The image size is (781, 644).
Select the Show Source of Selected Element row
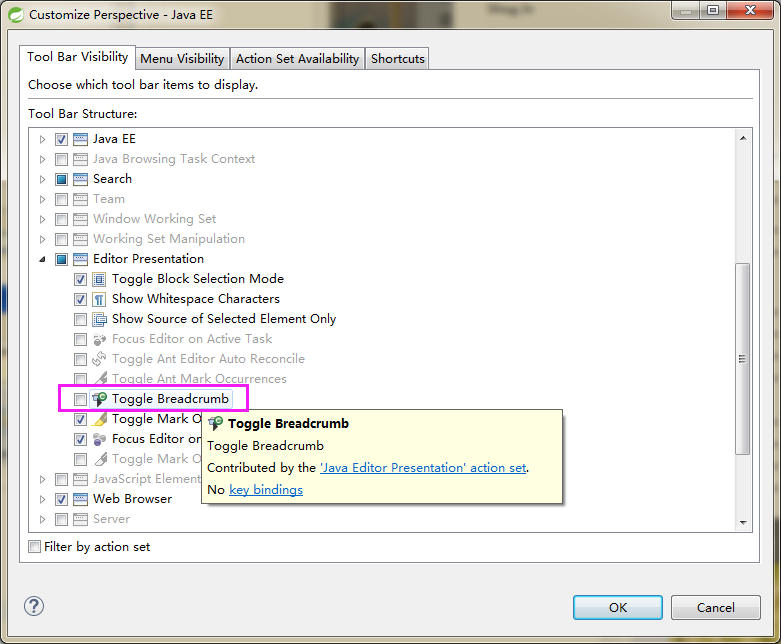(224, 319)
